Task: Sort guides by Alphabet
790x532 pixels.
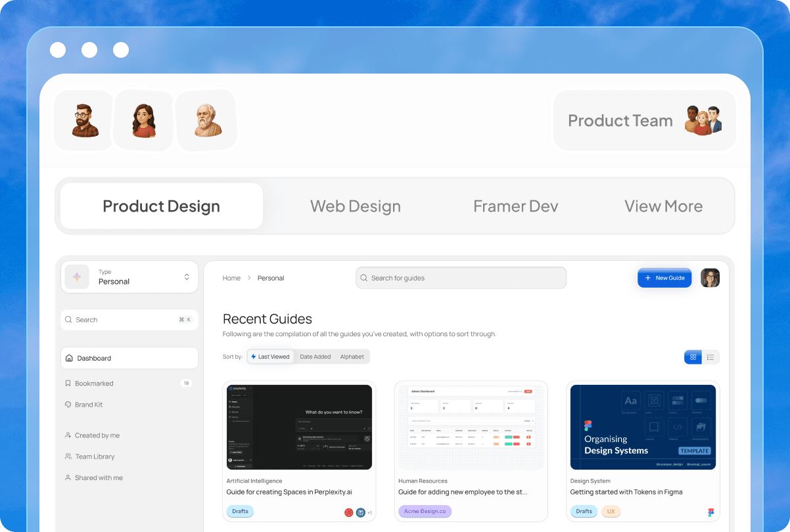Action: click(x=352, y=357)
